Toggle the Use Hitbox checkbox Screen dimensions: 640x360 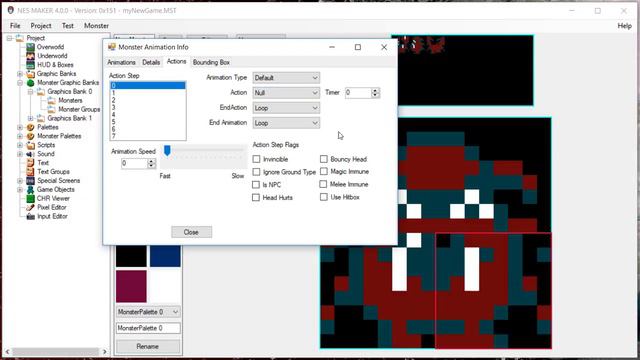pos(324,197)
